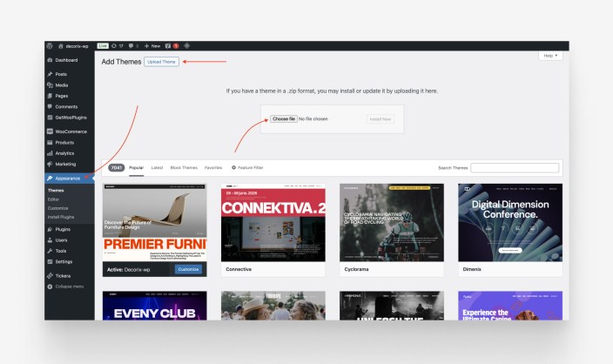Switch to the Favorites tab
This screenshot has height=364, width=613.
point(213,168)
